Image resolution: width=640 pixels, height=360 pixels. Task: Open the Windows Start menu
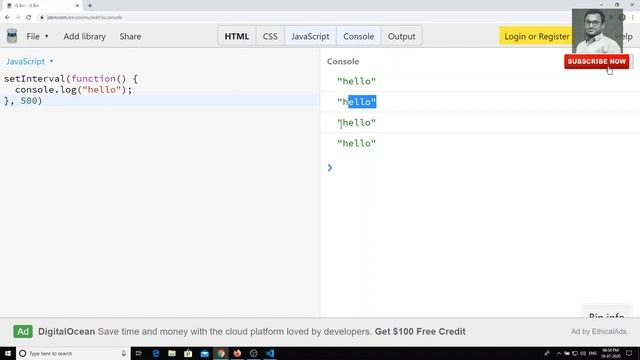tap(8, 353)
